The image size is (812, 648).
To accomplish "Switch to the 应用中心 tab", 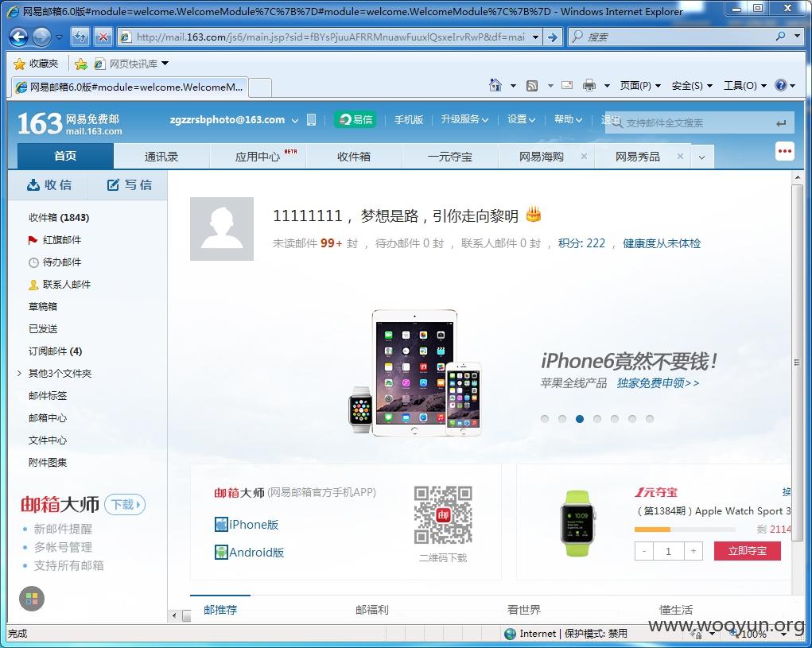I will click(x=258, y=157).
